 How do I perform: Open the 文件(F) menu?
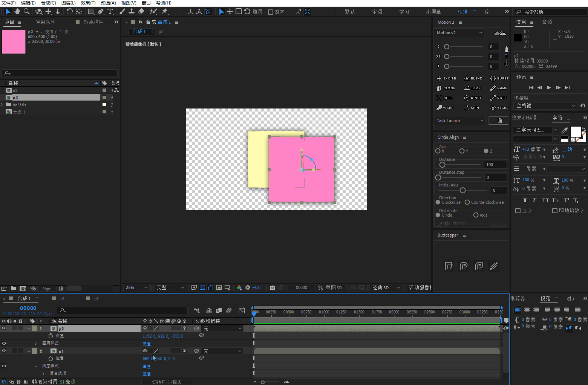tap(8, 3)
